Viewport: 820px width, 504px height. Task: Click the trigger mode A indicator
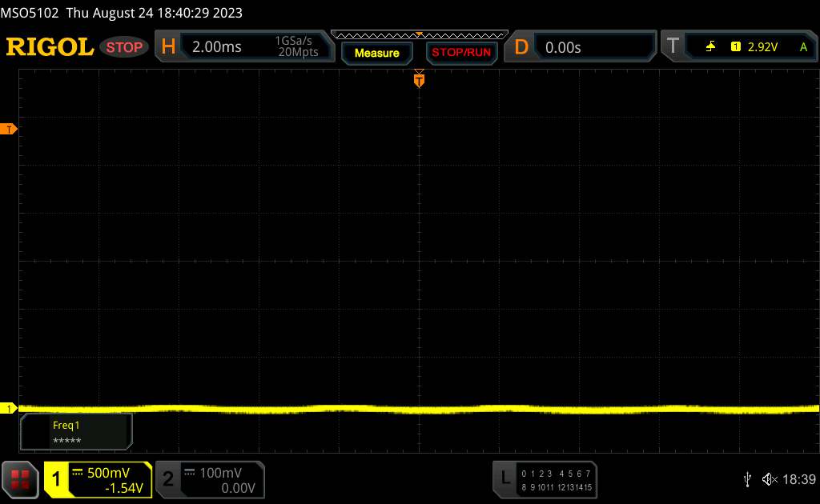coord(804,47)
